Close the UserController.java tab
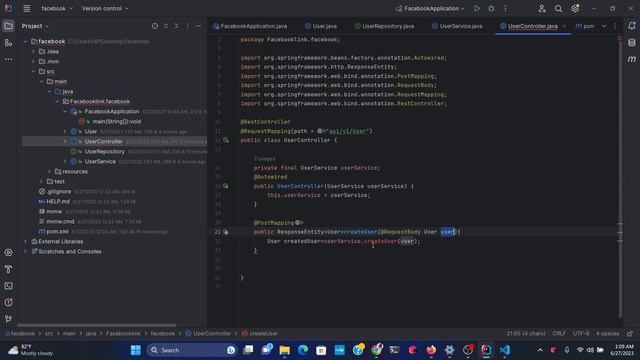 click(x=564, y=26)
